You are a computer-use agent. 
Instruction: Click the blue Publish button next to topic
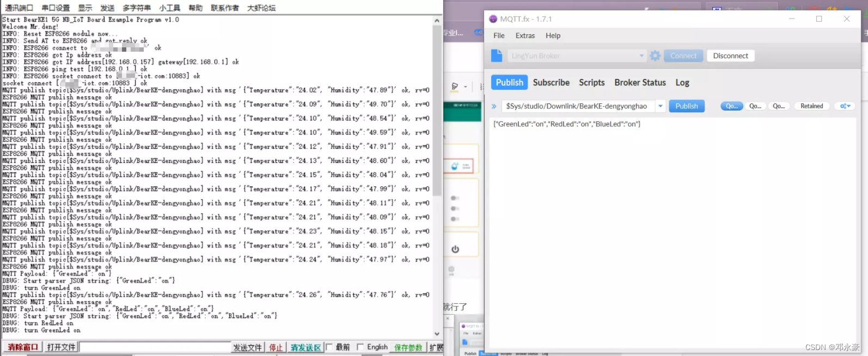click(x=687, y=106)
